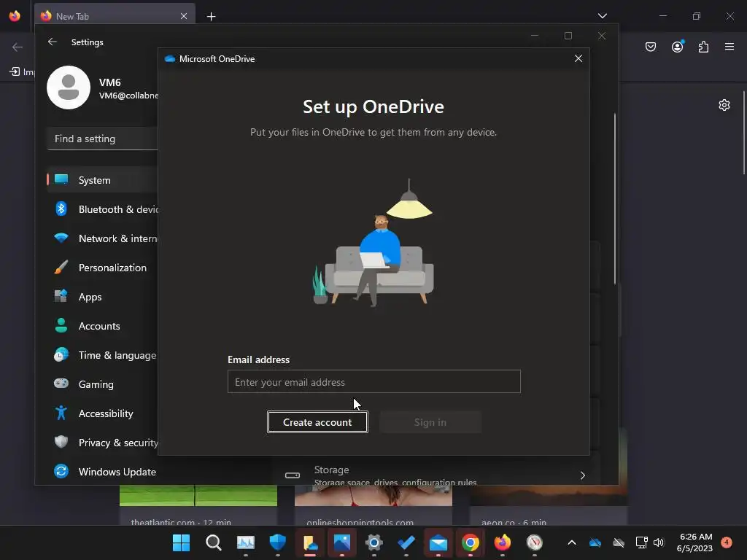This screenshot has width=747, height=560.
Task: Click the new tab page personalize gear icon
Action: coord(724,105)
